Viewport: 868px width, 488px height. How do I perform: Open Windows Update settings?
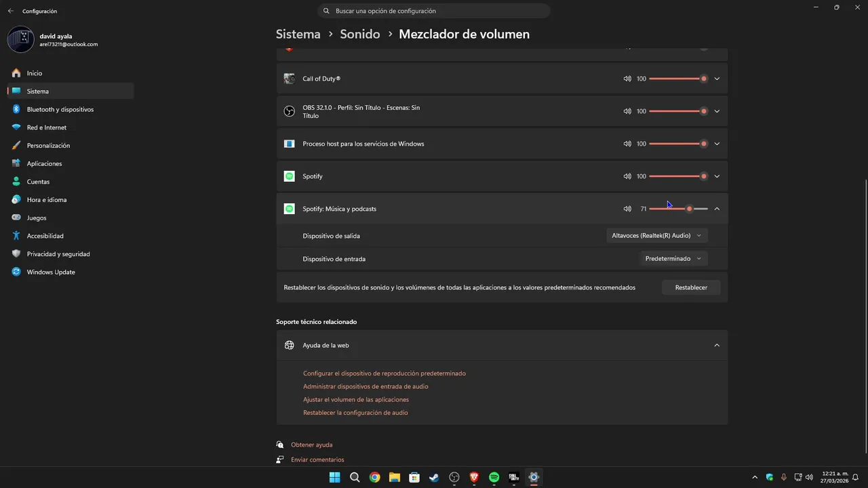pos(71,272)
